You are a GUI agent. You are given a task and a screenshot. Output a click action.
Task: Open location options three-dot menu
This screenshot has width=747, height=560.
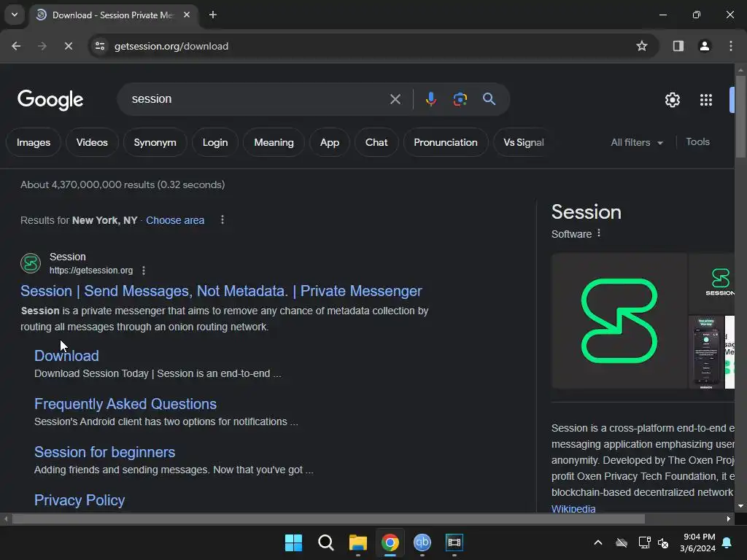222,219
